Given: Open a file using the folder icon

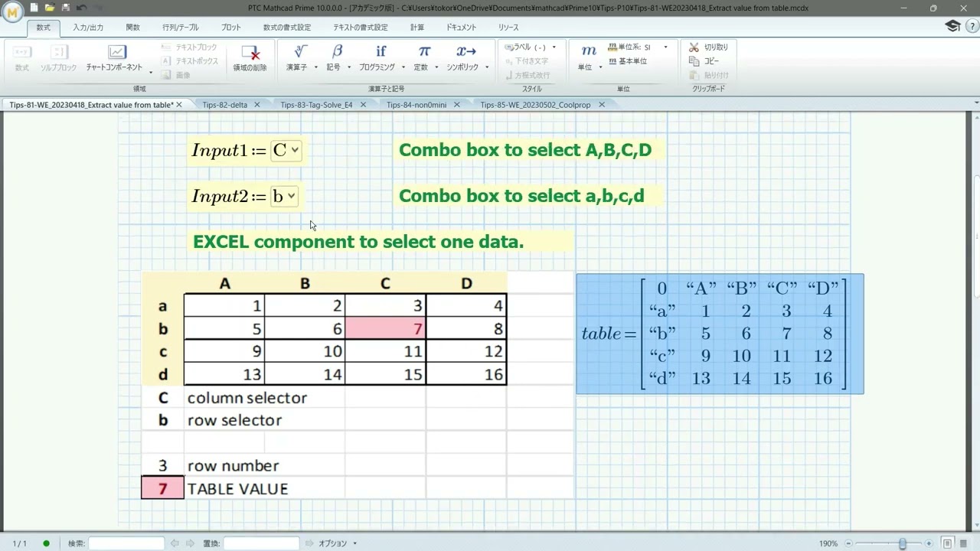Looking at the screenshot, I should point(50,8).
